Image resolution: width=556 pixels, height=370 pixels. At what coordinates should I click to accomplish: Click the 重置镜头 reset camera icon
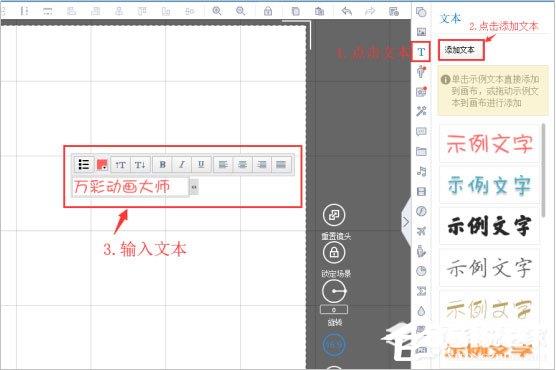pos(334,215)
